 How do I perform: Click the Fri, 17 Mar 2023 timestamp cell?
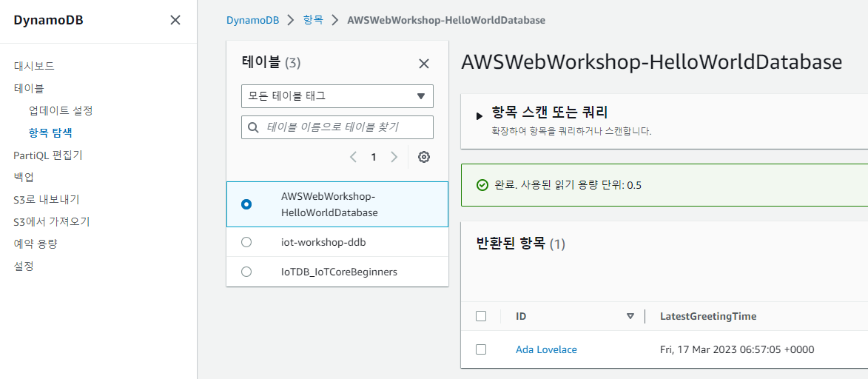[x=737, y=349]
